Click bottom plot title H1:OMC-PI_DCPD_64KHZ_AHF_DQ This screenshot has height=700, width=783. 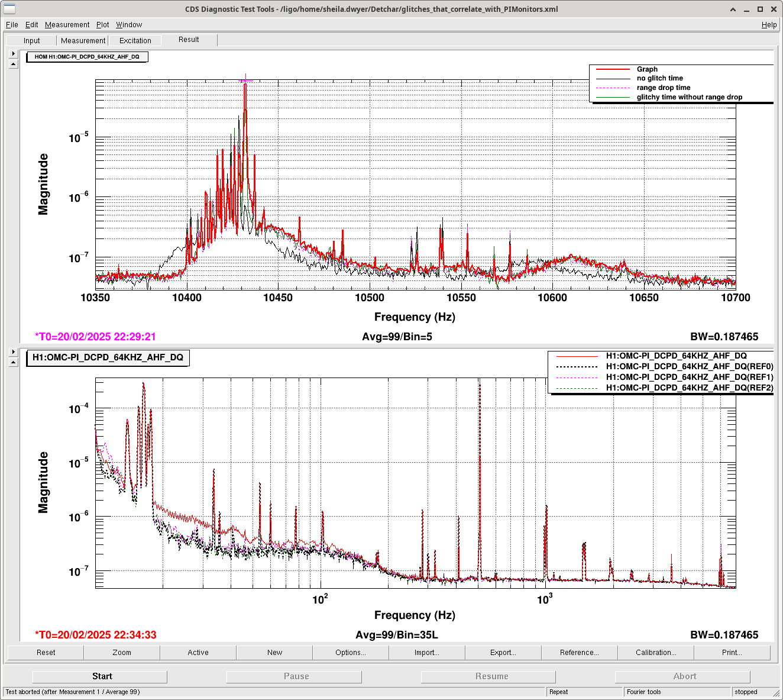[108, 357]
